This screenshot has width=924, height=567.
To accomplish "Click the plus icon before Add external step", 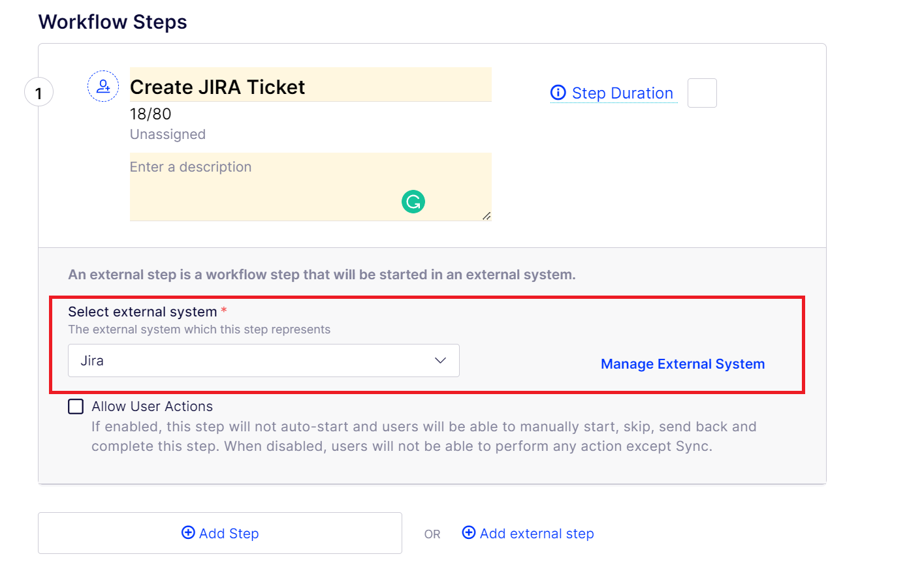I will click(469, 532).
